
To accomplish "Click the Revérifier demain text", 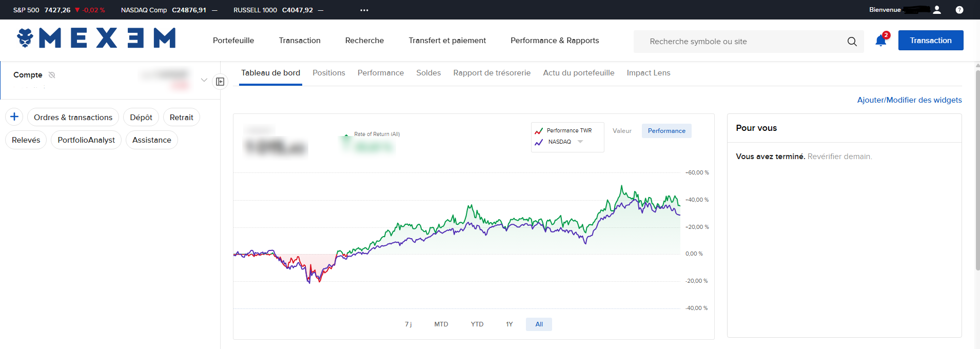I will coord(840,157).
